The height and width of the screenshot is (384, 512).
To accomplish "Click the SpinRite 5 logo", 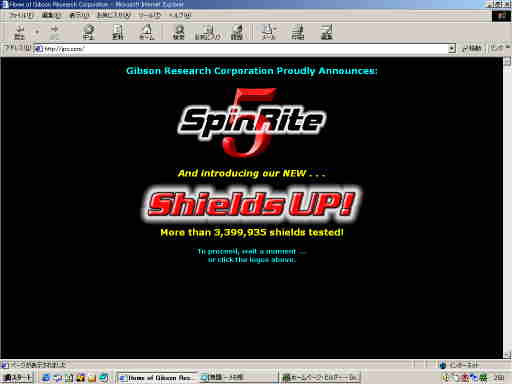I will point(251,122).
